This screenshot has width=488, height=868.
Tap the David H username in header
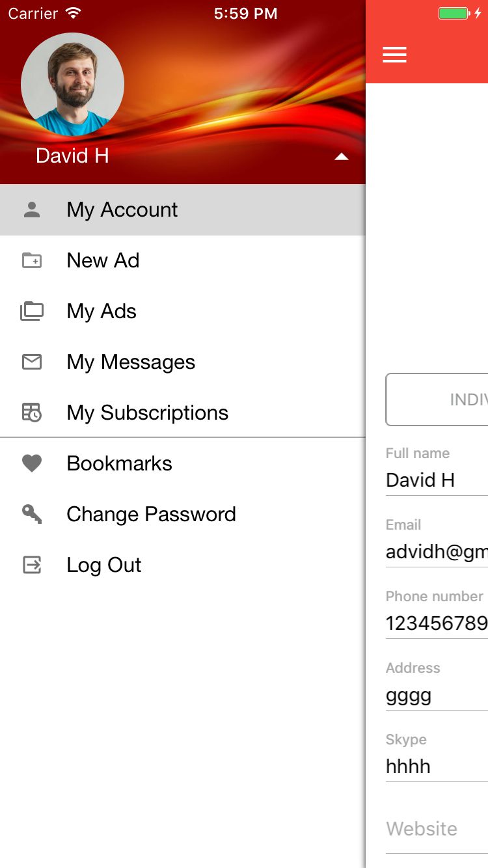(x=72, y=156)
